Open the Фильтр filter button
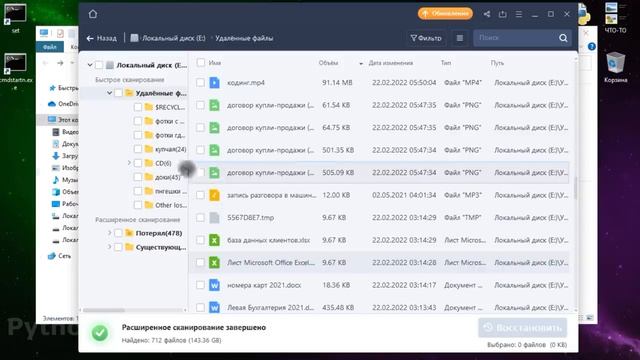640x360 pixels. click(426, 38)
